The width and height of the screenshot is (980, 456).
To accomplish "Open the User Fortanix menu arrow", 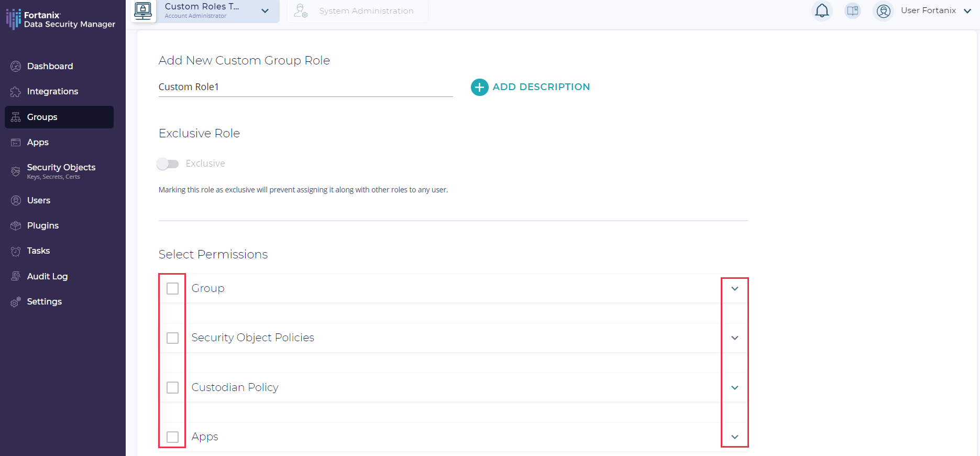I will 967,11.
